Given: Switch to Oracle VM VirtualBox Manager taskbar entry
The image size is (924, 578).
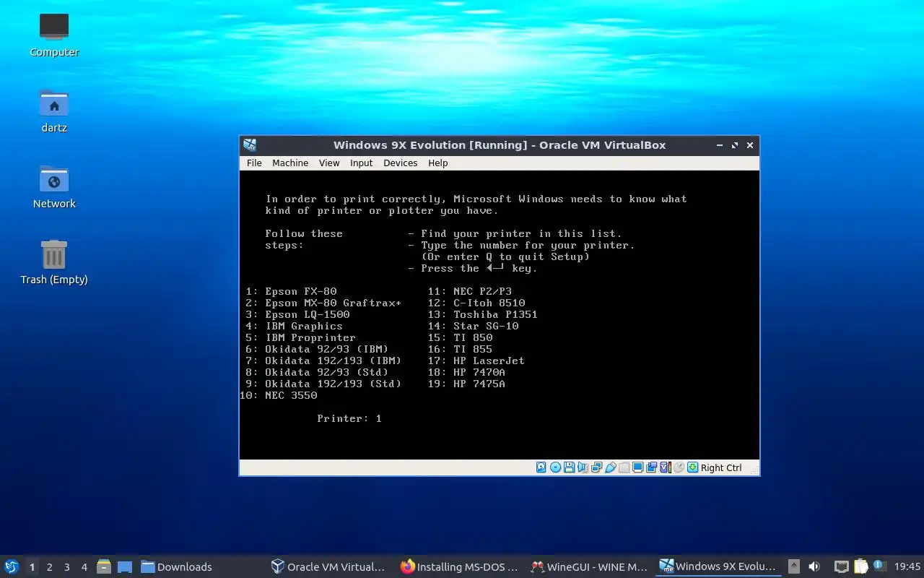Looking at the screenshot, I should coord(328,567).
